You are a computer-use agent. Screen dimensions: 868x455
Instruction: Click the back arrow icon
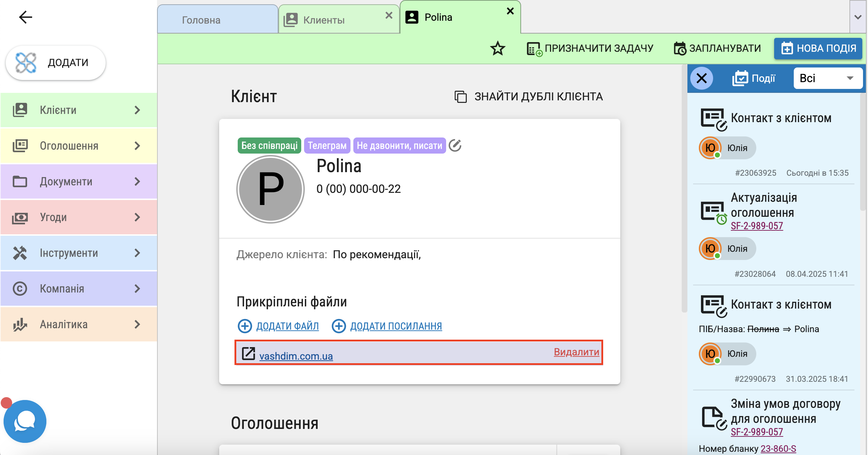(x=25, y=17)
